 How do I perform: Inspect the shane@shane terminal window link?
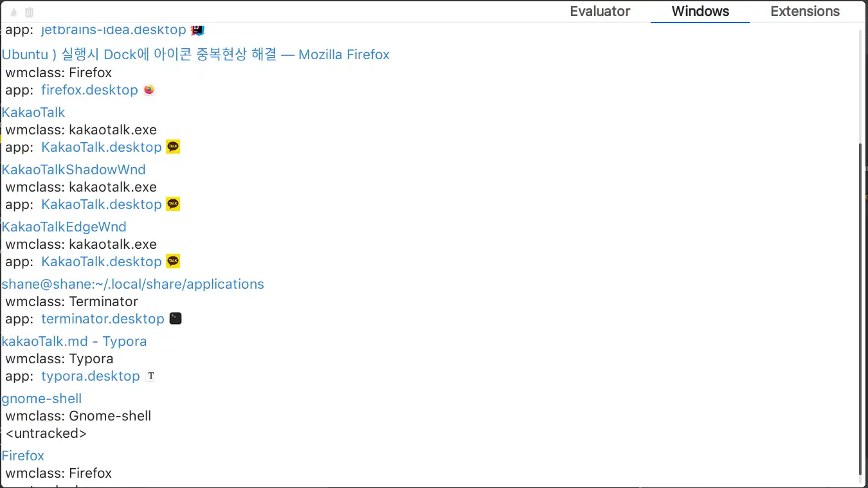132,284
